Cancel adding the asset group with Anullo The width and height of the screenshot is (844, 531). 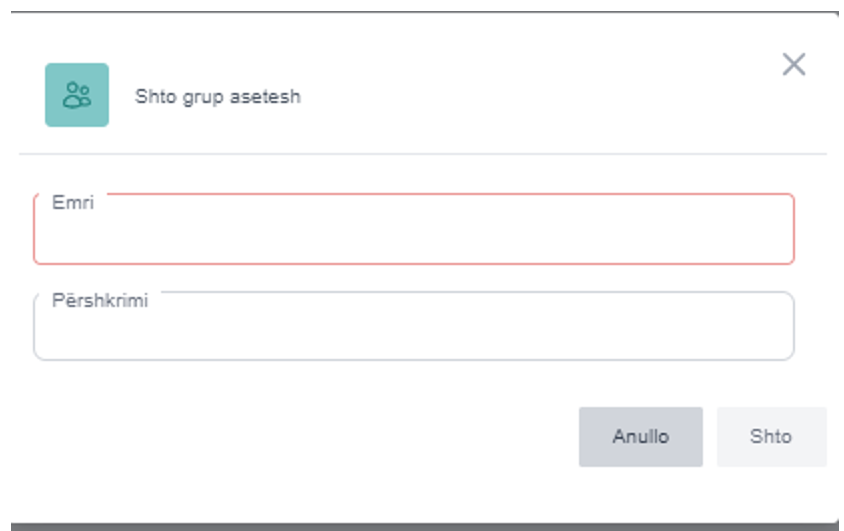640,437
